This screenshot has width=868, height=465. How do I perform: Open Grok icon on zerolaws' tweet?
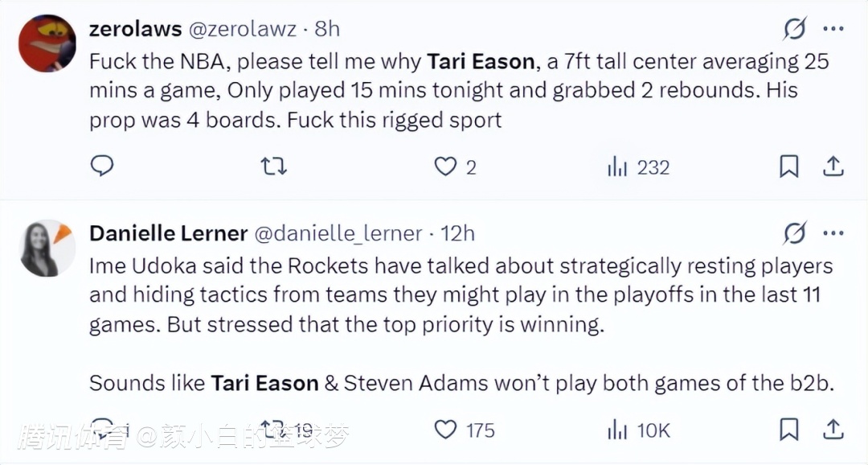794,30
